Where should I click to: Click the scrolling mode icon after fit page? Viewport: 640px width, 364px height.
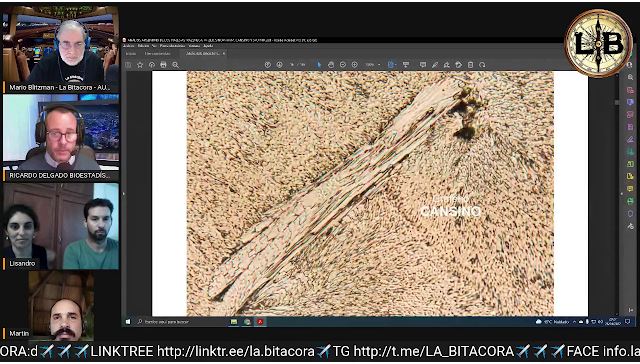tap(406, 65)
